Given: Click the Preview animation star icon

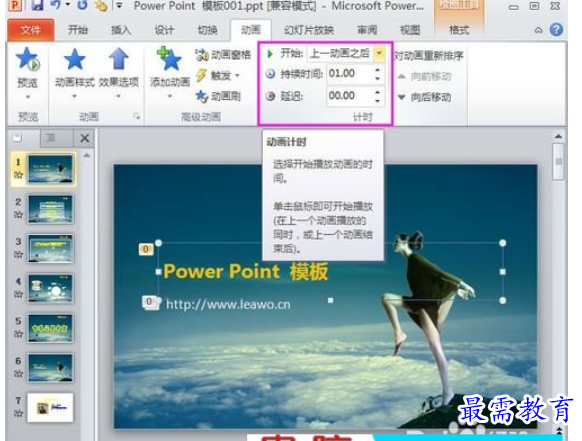Looking at the screenshot, I should pos(27,59).
